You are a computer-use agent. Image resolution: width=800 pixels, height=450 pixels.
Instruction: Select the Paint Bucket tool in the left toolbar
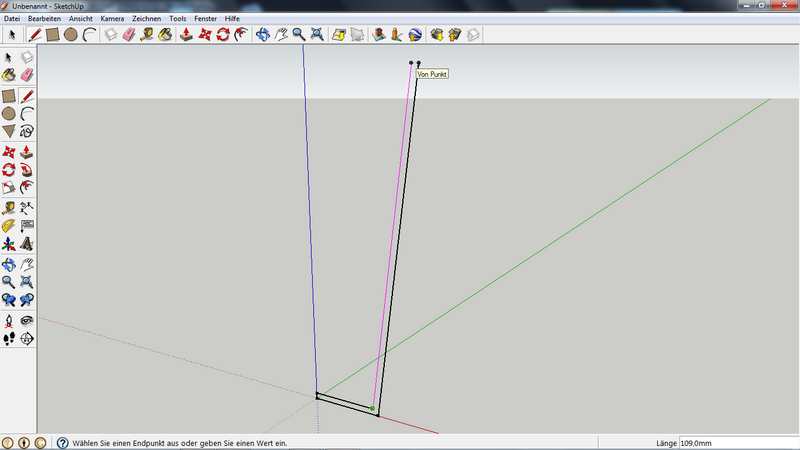click(9, 74)
